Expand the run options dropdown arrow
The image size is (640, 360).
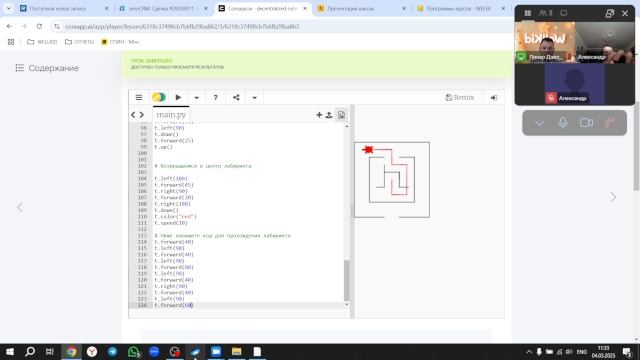point(196,98)
